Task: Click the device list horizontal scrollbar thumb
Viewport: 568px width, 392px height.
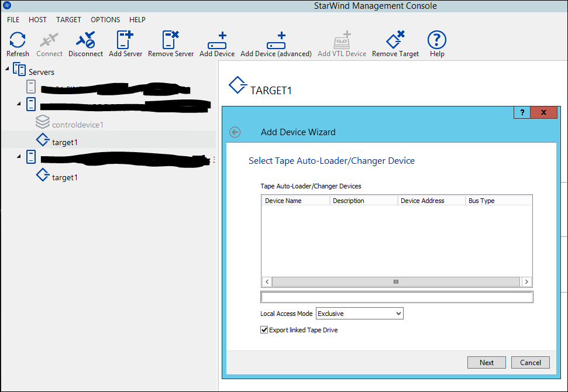Action: (x=396, y=281)
